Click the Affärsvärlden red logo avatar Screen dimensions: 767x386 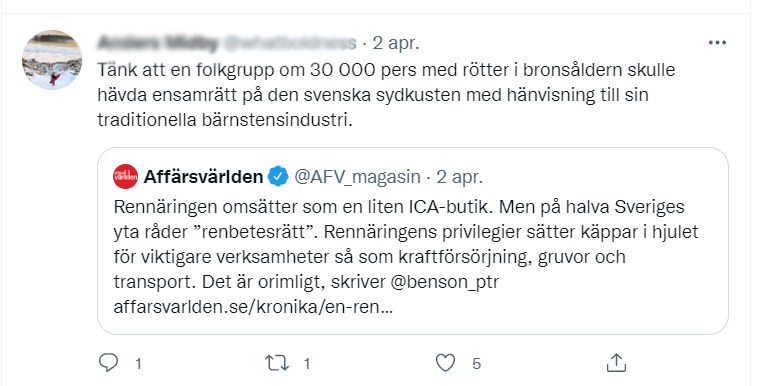pos(126,177)
